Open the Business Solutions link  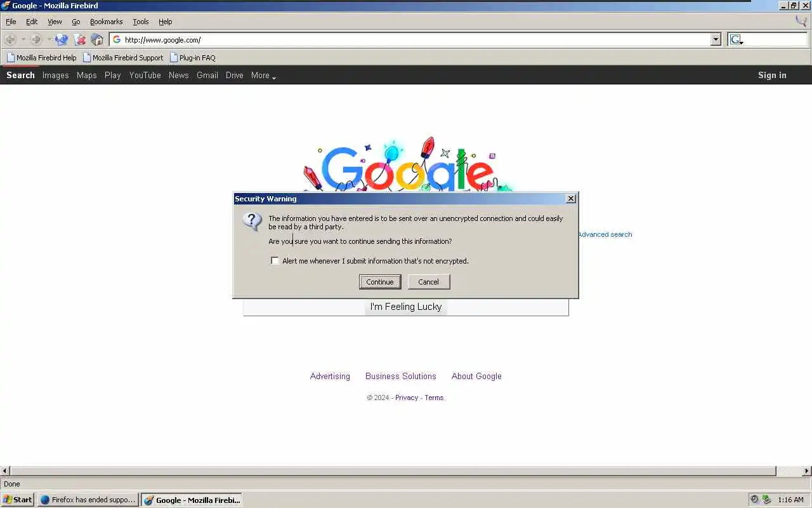click(401, 376)
